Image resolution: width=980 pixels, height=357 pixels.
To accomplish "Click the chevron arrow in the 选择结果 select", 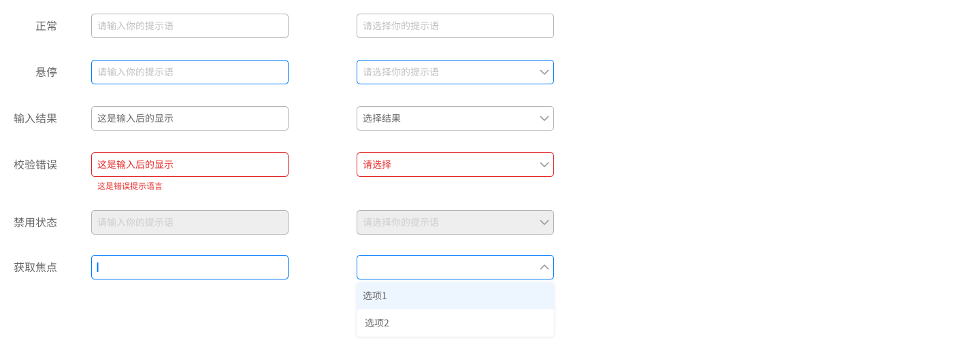I will tap(544, 118).
